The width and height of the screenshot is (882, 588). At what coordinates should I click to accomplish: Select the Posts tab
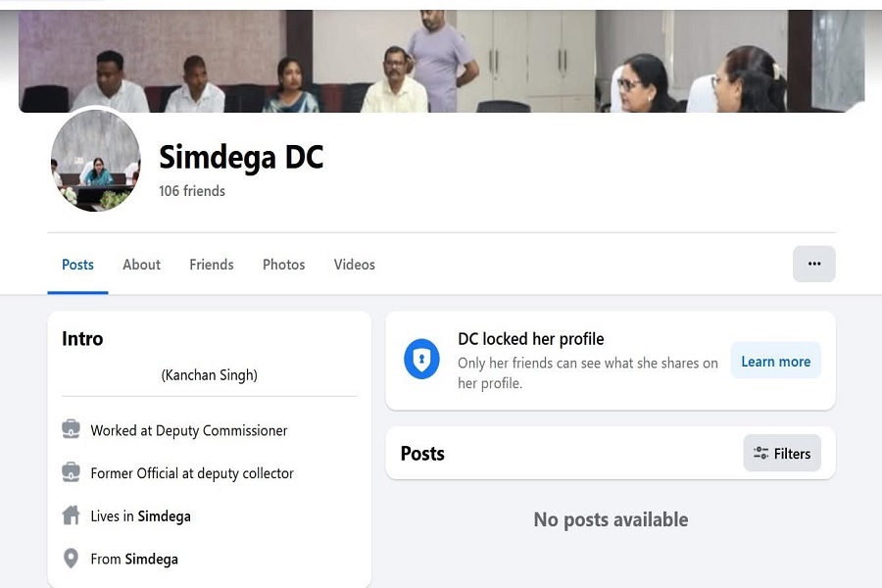point(77,265)
